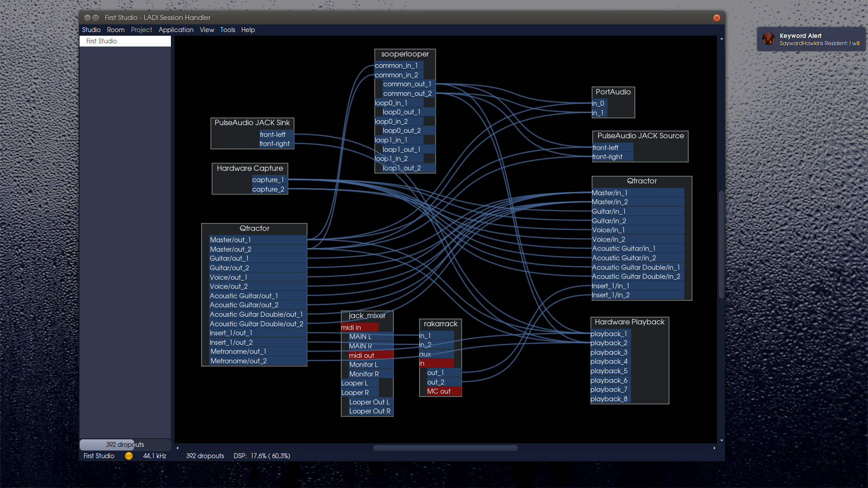Open the Help menu
868x488 pixels.
pos(248,30)
